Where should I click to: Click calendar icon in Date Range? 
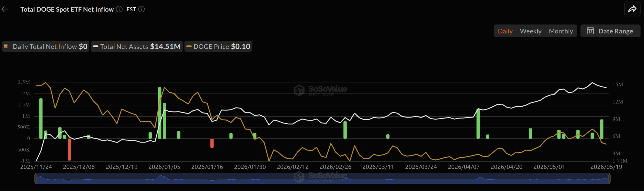pyautogui.click(x=590, y=31)
